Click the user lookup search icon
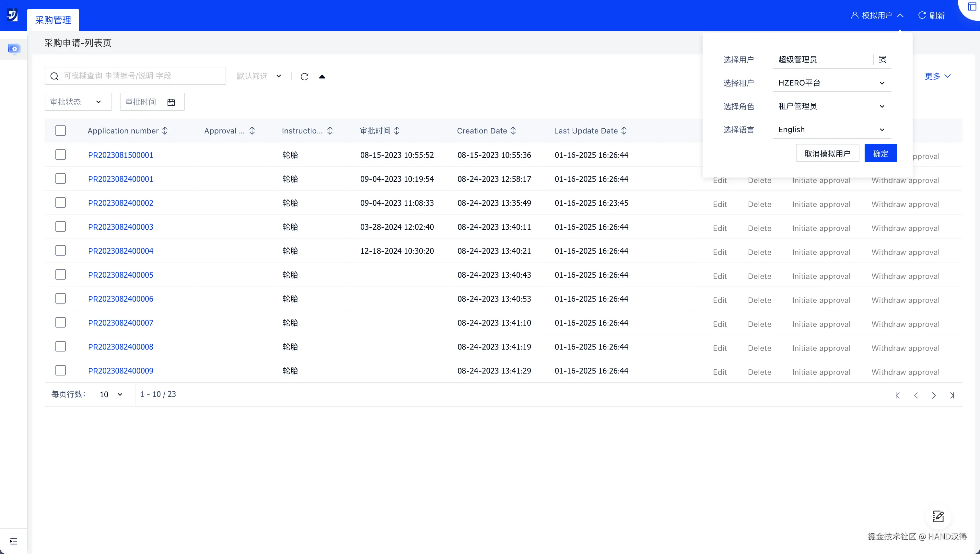The width and height of the screenshot is (980, 554). click(882, 60)
